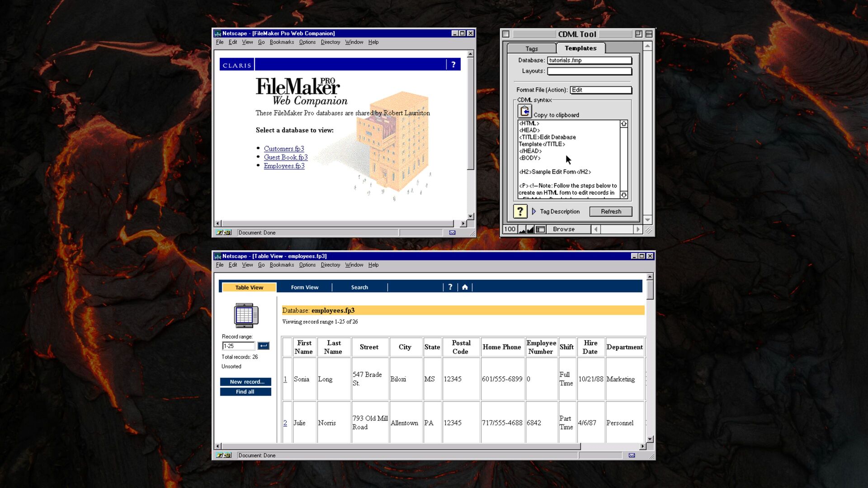
Task: Click the Marketing department cell
Action: coord(625,379)
